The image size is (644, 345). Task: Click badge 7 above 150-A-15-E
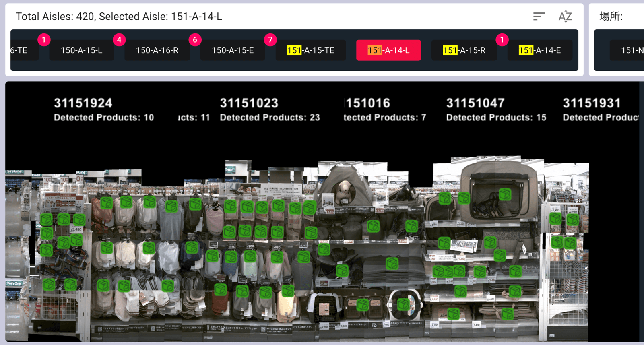pos(270,40)
